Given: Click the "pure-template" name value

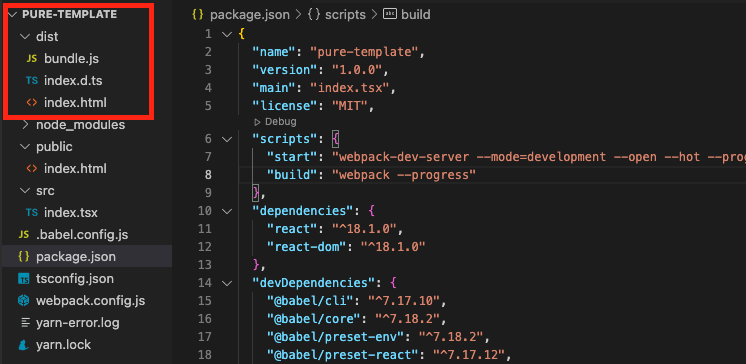Looking at the screenshot, I should pyautogui.click(x=364, y=52).
